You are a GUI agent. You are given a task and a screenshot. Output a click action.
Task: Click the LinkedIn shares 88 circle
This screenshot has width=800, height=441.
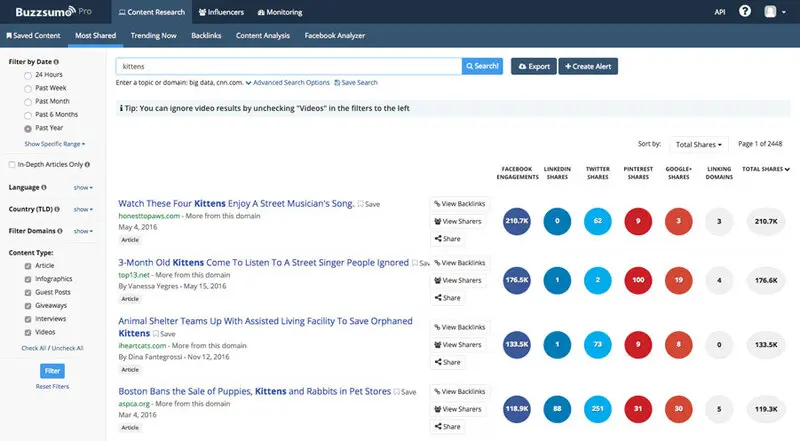pos(557,409)
